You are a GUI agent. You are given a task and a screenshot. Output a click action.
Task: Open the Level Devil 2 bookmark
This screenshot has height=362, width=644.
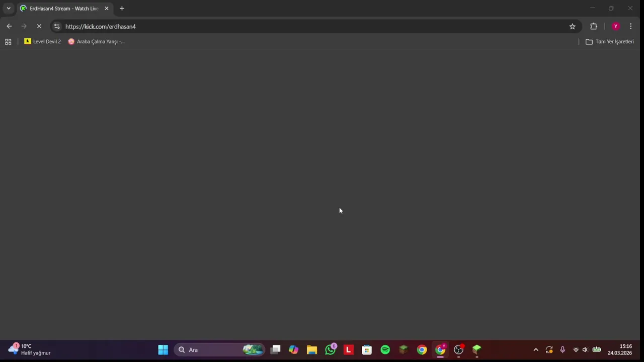coord(42,42)
